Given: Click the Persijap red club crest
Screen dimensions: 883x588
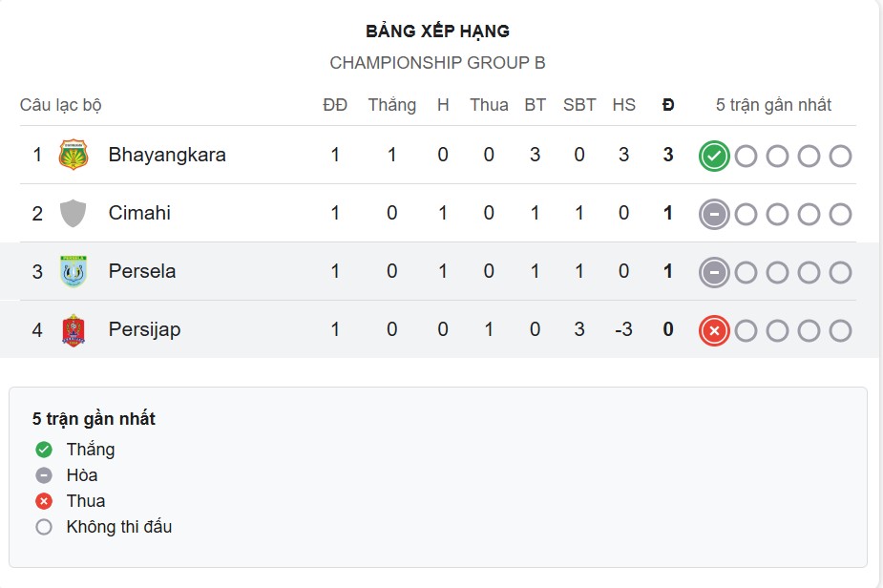Looking at the screenshot, I should click(x=73, y=329).
